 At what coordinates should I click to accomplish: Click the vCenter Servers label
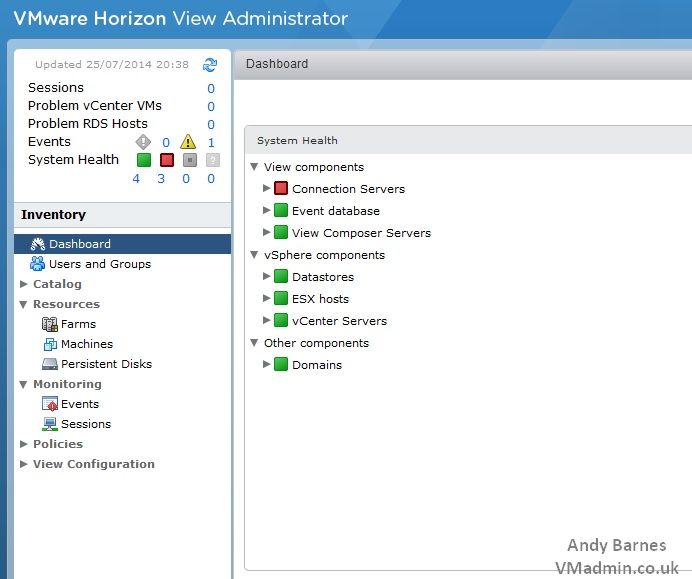339,321
